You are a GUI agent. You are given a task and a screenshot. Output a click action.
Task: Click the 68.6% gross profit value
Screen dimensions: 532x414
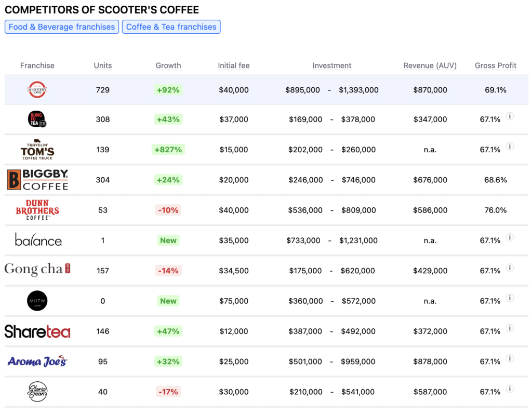[x=496, y=180]
